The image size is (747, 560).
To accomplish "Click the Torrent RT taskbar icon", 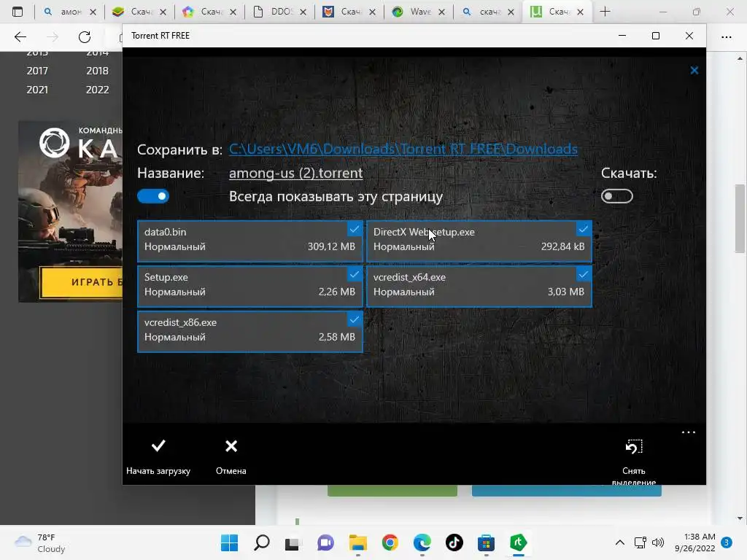I will click(519, 542).
